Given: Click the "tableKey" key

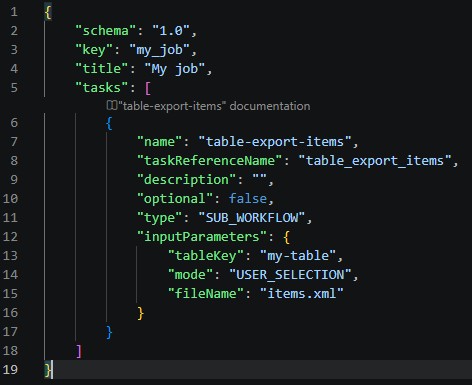Looking at the screenshot, I should pos(206,256).
